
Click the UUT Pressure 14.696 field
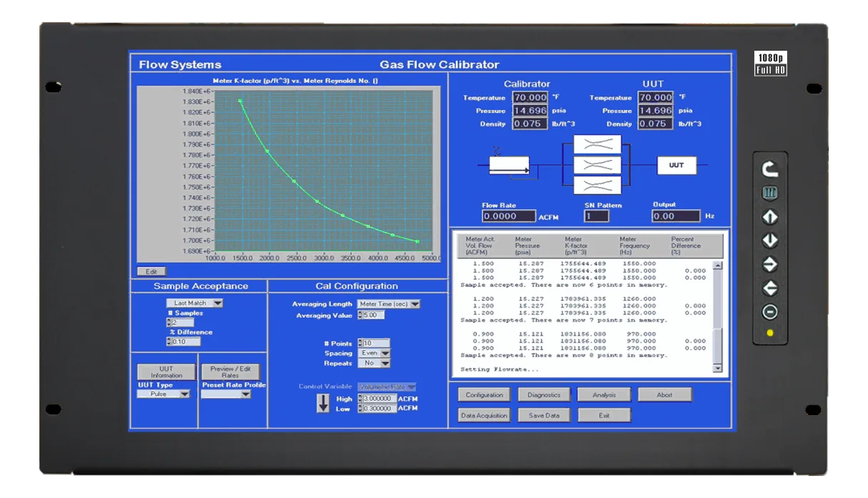pyautogui.click(x=656, y=111)
